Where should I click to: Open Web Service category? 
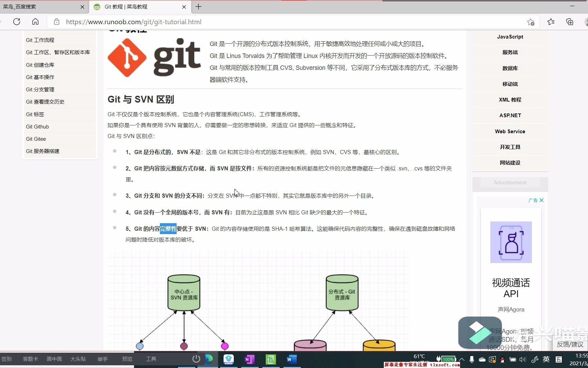pyautogui.click(x=510, y=131)
